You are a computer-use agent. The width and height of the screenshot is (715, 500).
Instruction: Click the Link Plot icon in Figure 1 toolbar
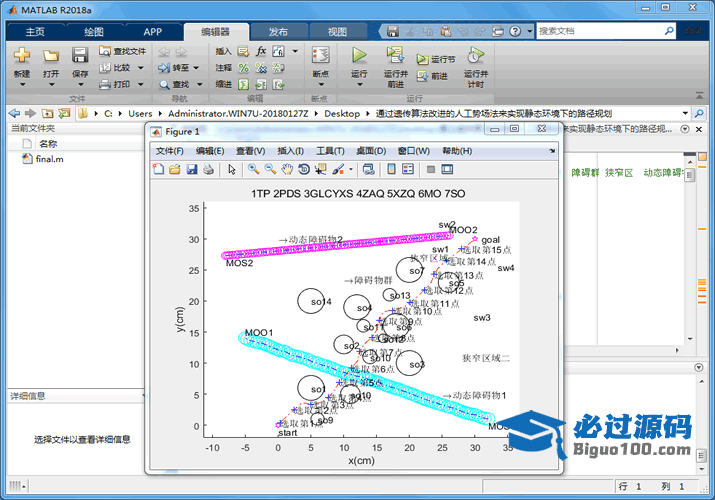click(x=368, y=170)
